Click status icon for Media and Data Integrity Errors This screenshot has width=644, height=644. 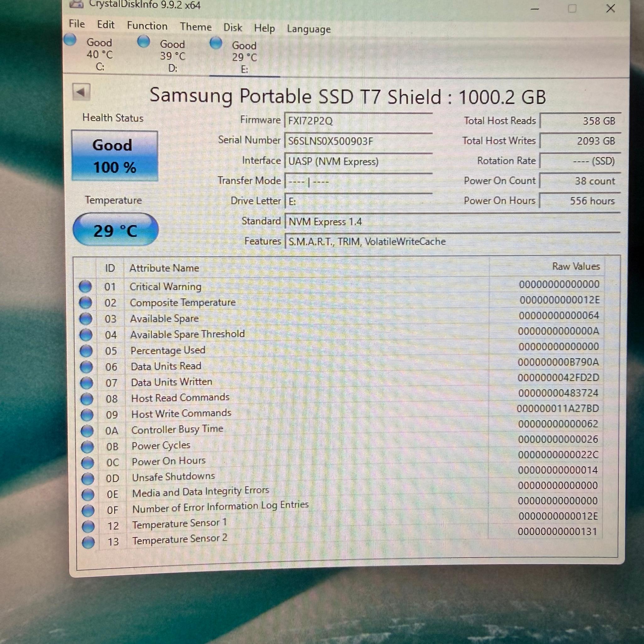coord(88,495)
